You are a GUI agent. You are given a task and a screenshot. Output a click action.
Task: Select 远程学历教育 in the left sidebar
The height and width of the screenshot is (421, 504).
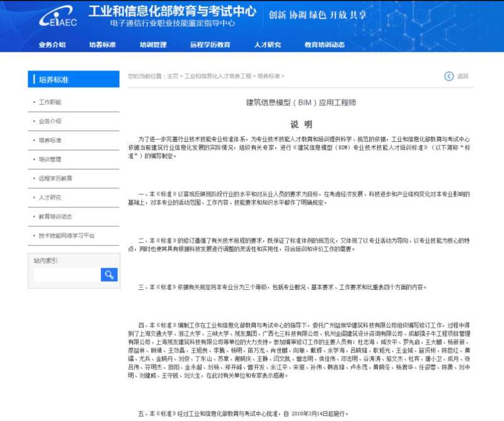[x=57, y=178]
